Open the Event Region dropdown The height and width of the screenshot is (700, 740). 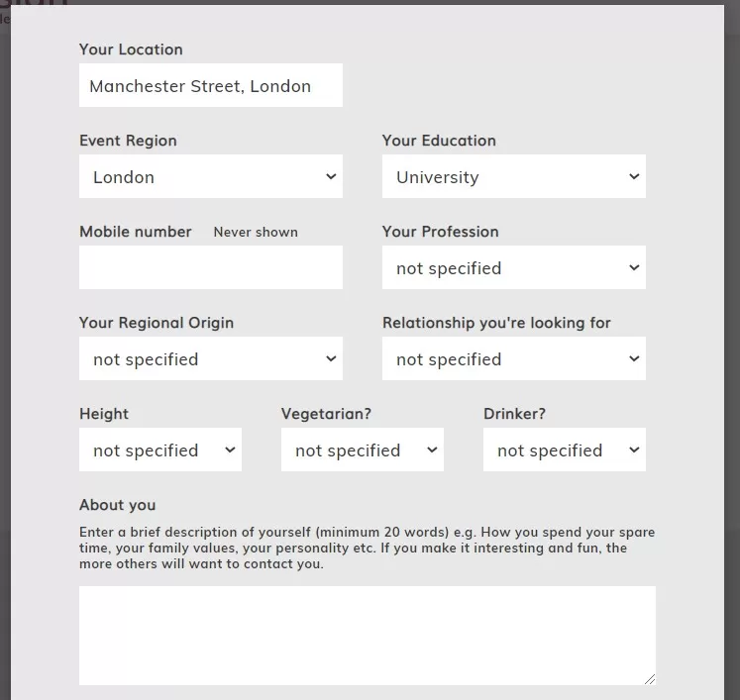[210, 177]
